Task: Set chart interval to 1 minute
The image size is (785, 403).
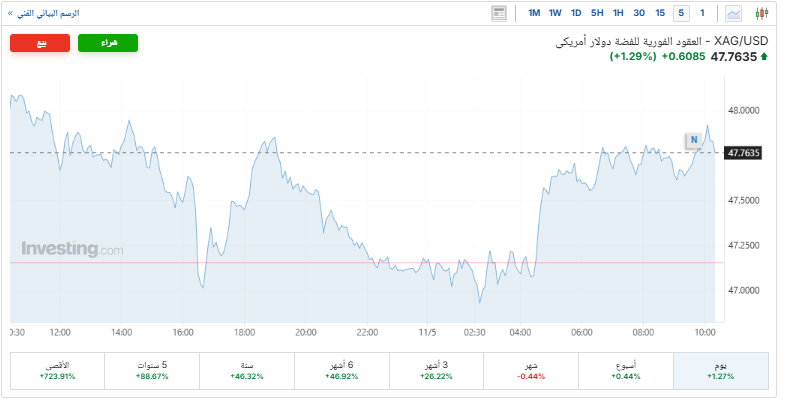Action: 702,13
